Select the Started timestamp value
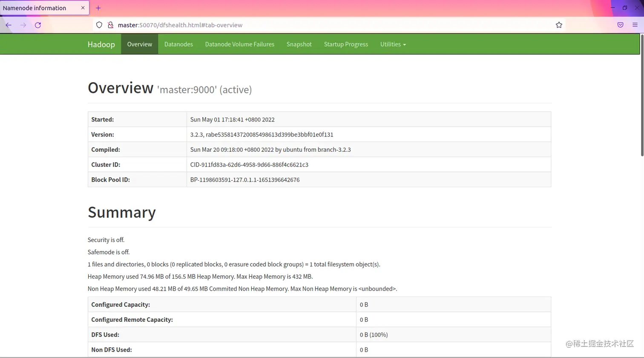Screen dimensions: 644x358 (232, 120)
